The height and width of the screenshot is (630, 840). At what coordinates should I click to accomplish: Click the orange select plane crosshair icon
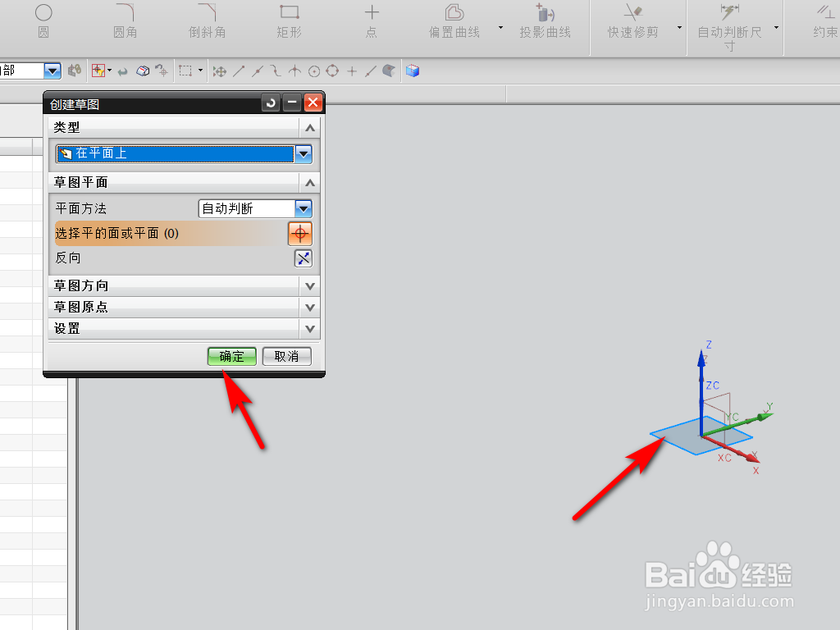point(300,234)
